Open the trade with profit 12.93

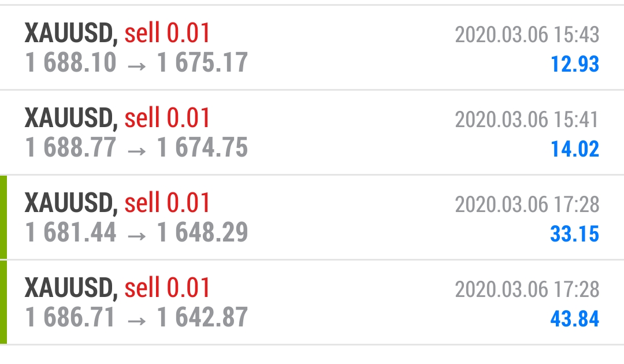point(312,48)
